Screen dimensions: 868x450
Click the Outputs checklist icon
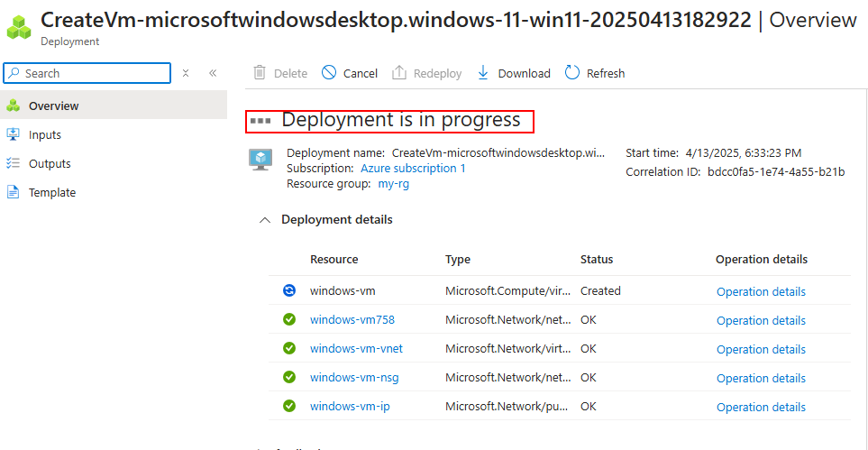[x=14, y=163]
